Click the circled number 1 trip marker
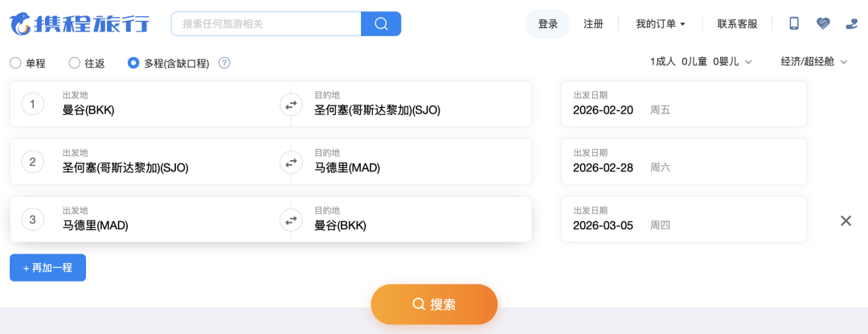 coord(33,104)
